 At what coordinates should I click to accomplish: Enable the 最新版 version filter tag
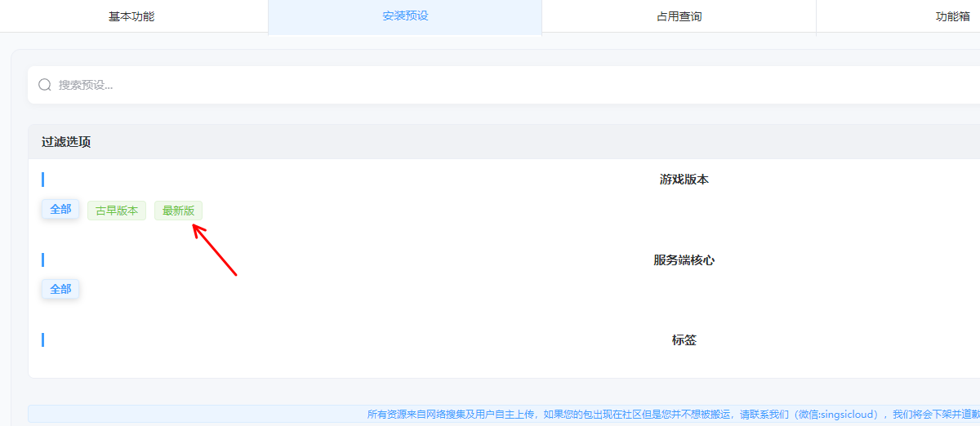coord(178,211)
